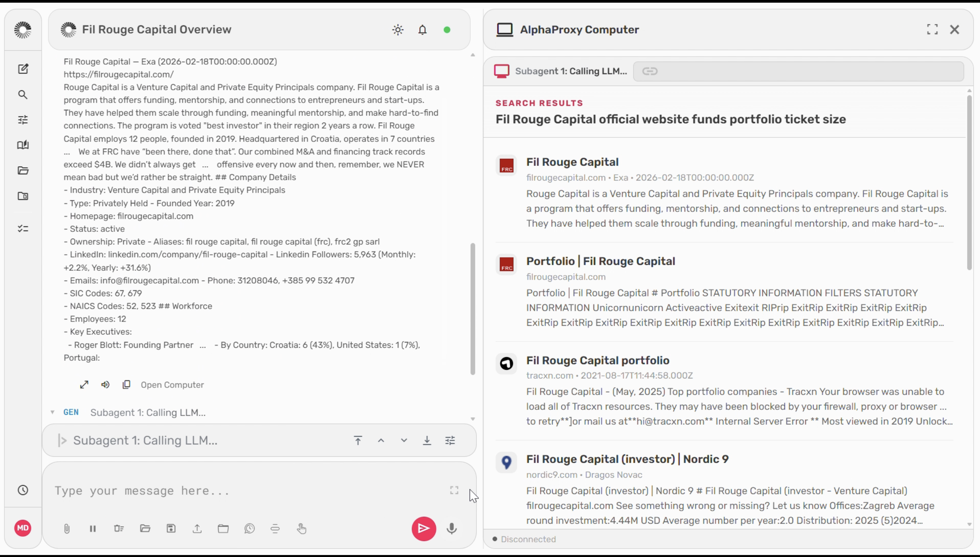Click the stacked lines icon in input toolbar

[275, 529]
